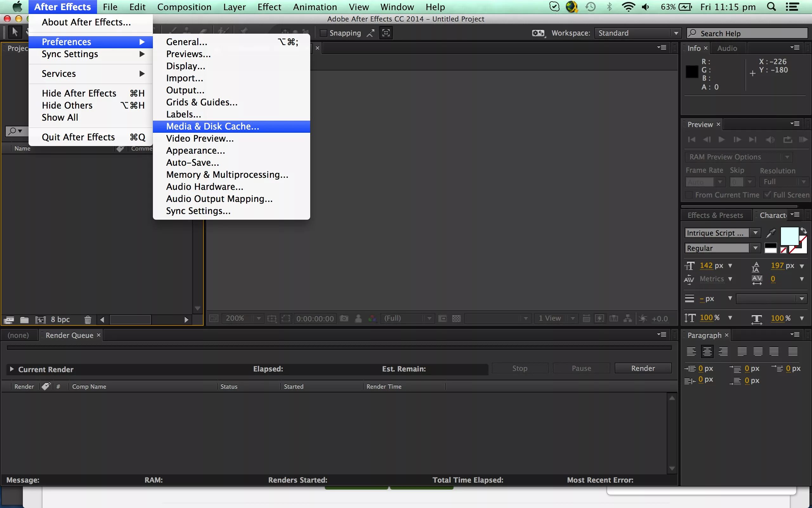Image resolution: width=812 pixels, height=508 pixels.
Task: Click the no-fill color toggle
Action: [x=783, y=250]
